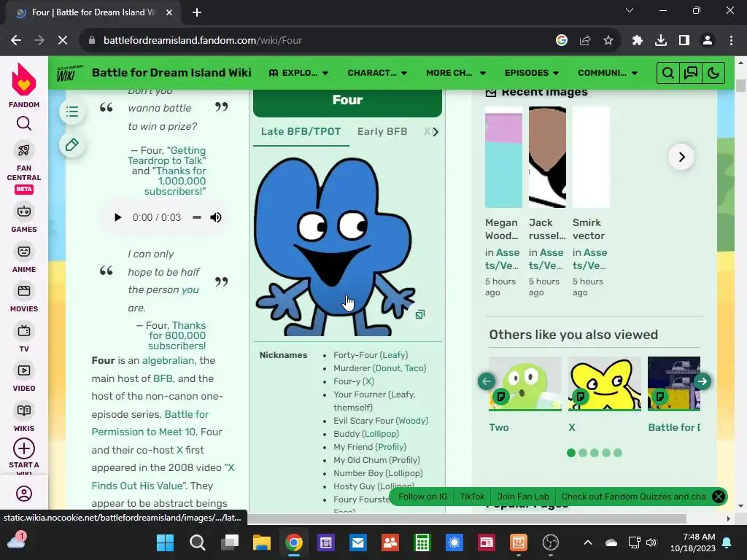
Task: Play the Four quote audio clip
Action: pos(117,217)
